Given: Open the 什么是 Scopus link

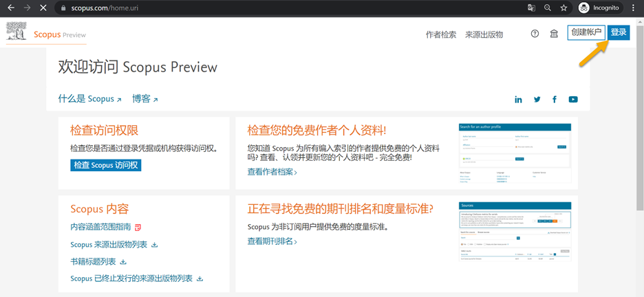Looking at the screenshot, I should (89, 99).
